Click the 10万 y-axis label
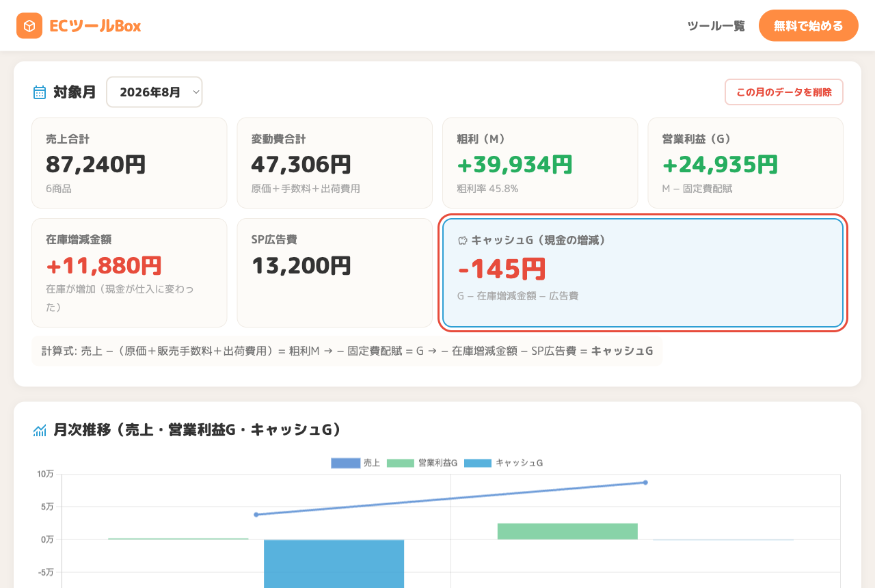Image resolution: width=875 pixels, height=588 pixels. [45, 474]
